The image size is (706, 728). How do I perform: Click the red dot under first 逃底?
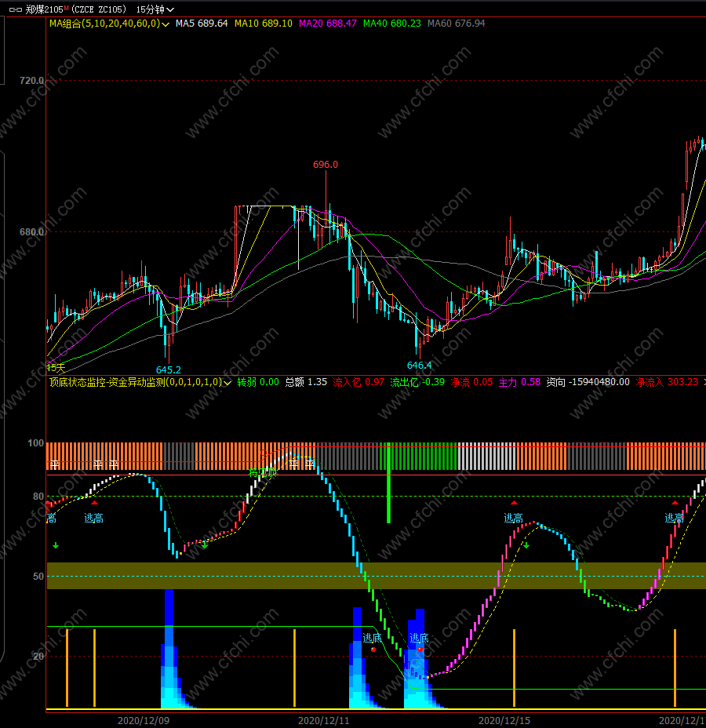[x=373, y=650]
